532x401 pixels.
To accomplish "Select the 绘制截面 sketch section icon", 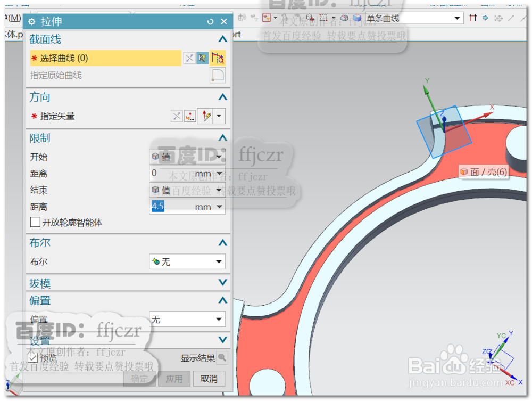I will 203,58.
